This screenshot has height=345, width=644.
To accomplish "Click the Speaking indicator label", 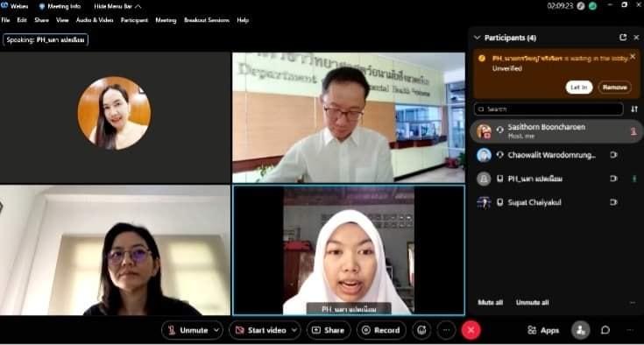I will [46, 39].
